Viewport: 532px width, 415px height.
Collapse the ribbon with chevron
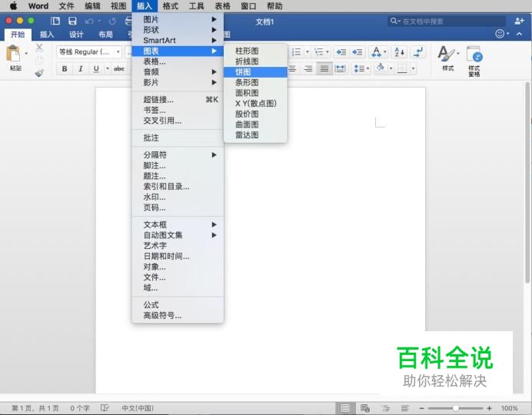519,34
